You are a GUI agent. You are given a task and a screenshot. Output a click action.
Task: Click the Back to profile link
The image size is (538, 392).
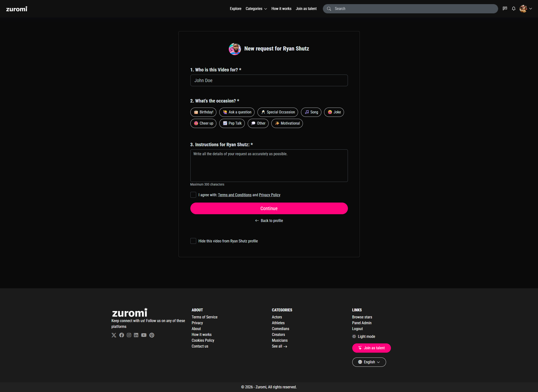(x=269, y=221)
